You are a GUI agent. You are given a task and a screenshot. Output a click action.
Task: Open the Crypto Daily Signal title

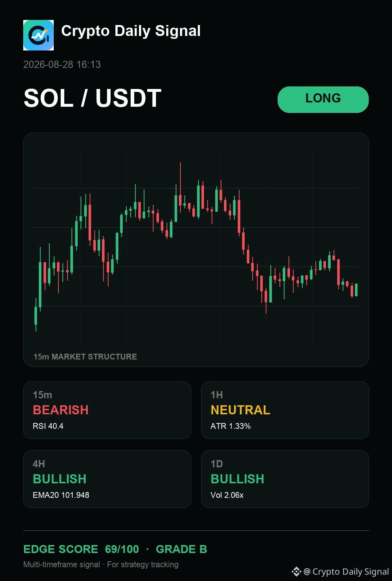(131, 31)
